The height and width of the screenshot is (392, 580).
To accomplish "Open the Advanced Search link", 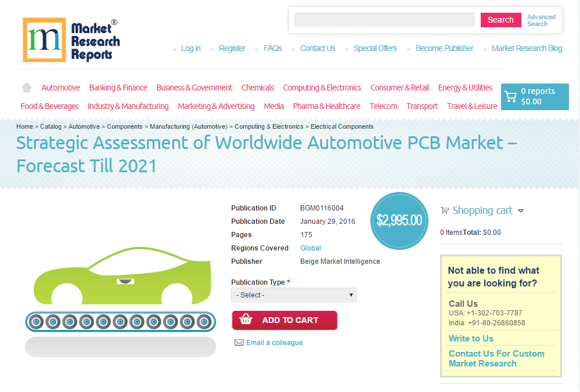I will tap(541, 20).
